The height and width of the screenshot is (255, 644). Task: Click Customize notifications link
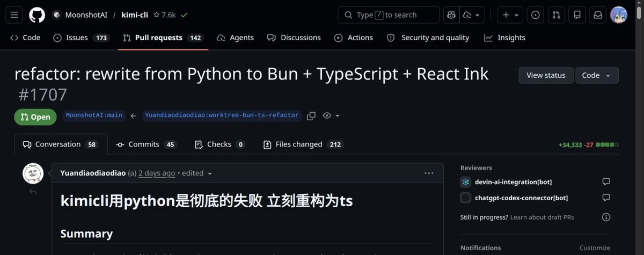click(x=595, y=248)
